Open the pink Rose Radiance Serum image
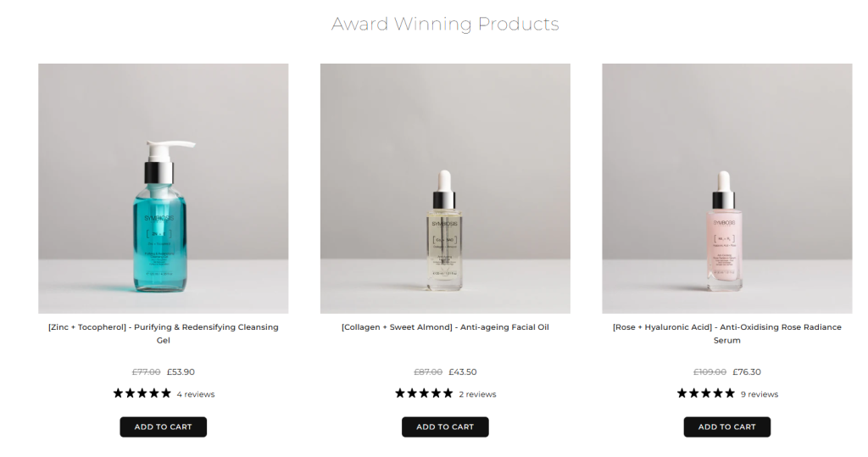The image size is (868, 457). click(x=726, y=188)
